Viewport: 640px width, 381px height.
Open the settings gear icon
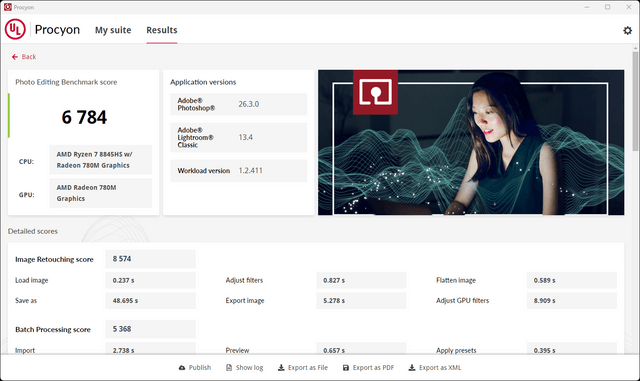(627, 30)
